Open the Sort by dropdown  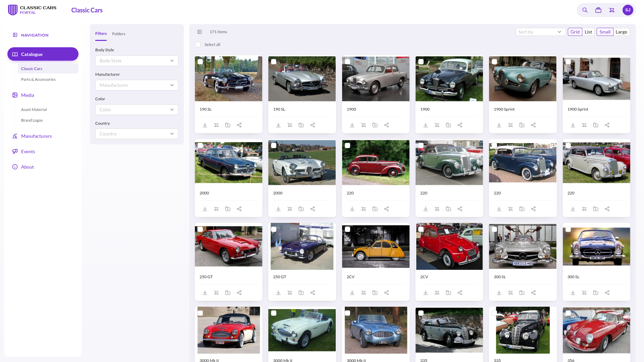click(540, 32)
